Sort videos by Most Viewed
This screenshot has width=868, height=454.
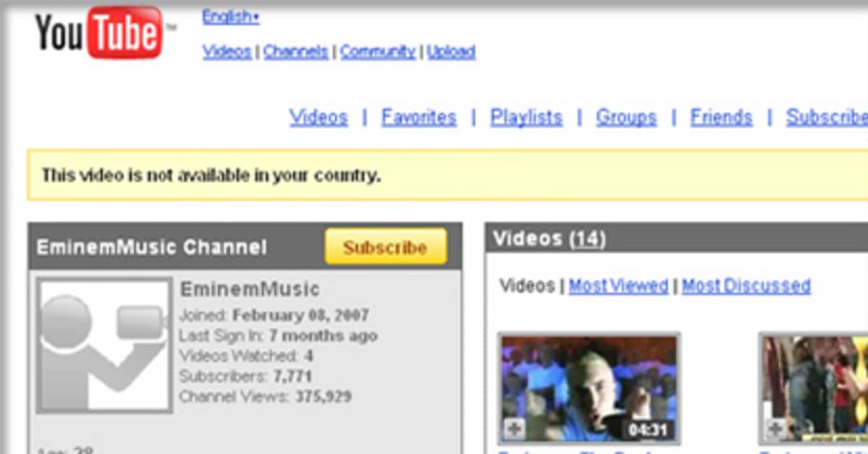coord(618,286)
